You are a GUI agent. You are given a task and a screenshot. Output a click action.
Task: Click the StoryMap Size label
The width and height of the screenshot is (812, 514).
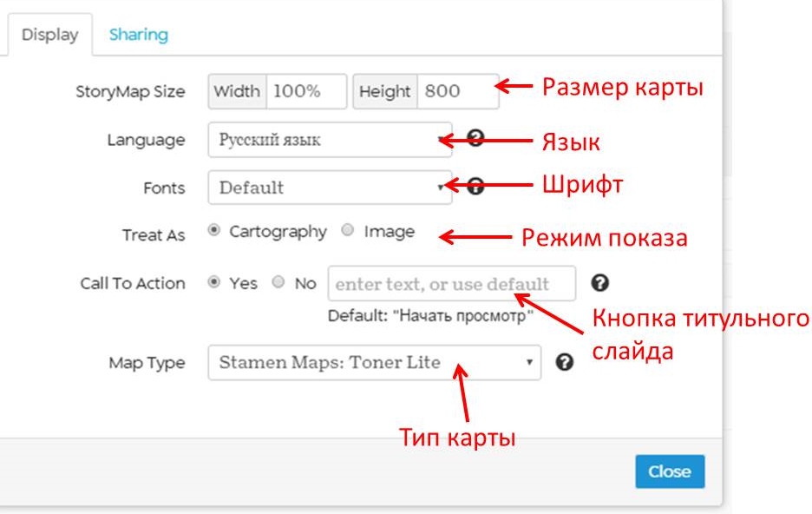click(130, 92)
